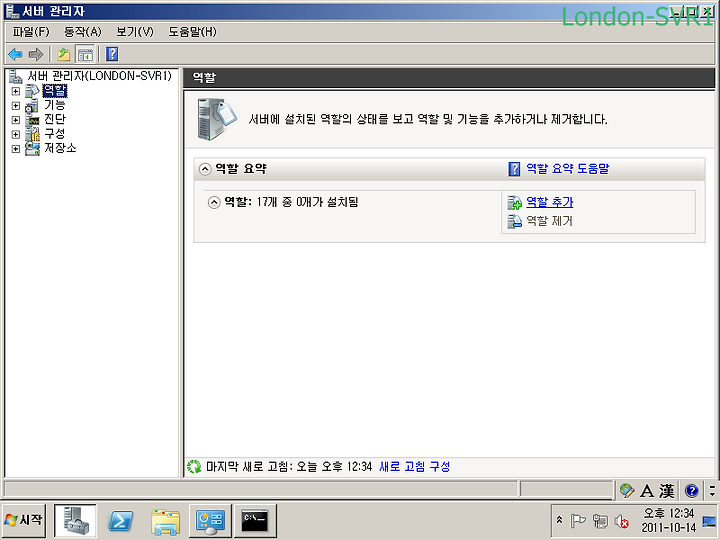Toggle the IME A input mode

click(647, 491)
